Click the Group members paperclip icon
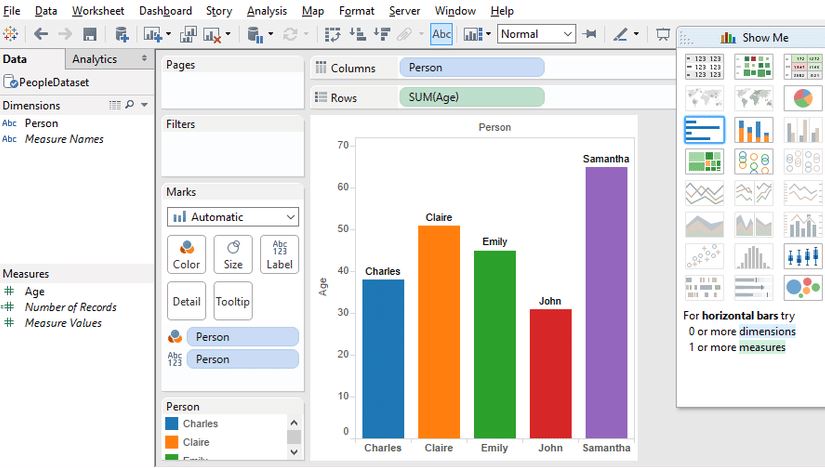The image size is (825, 468). tap(404, 35)
